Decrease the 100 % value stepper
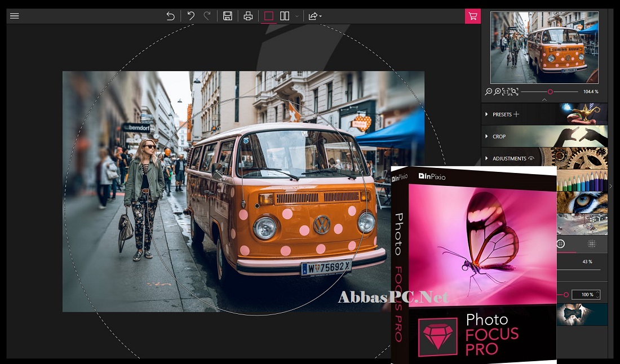 click(597, 297)
